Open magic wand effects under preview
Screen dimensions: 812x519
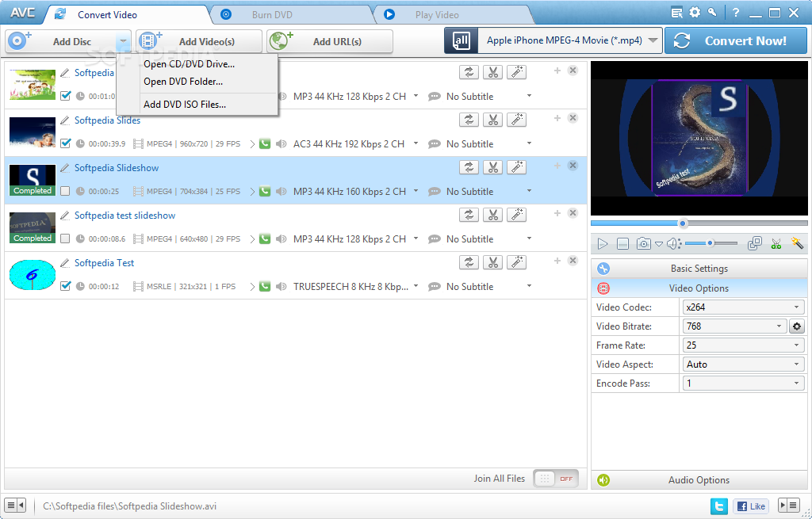(797, 243)
